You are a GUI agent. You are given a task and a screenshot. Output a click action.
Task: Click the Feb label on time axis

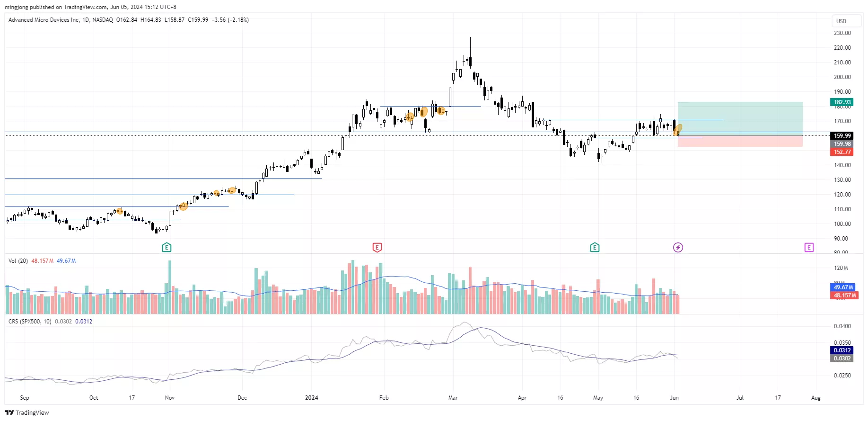[x=384, y=398]
